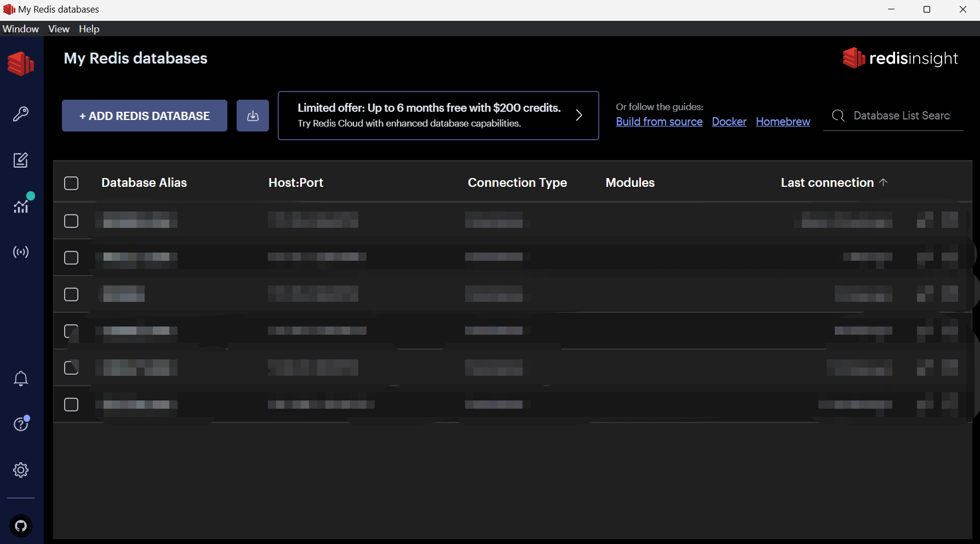Click the Add Redis Database button
Screen dimensions: 980x544
tap(145, 116)
